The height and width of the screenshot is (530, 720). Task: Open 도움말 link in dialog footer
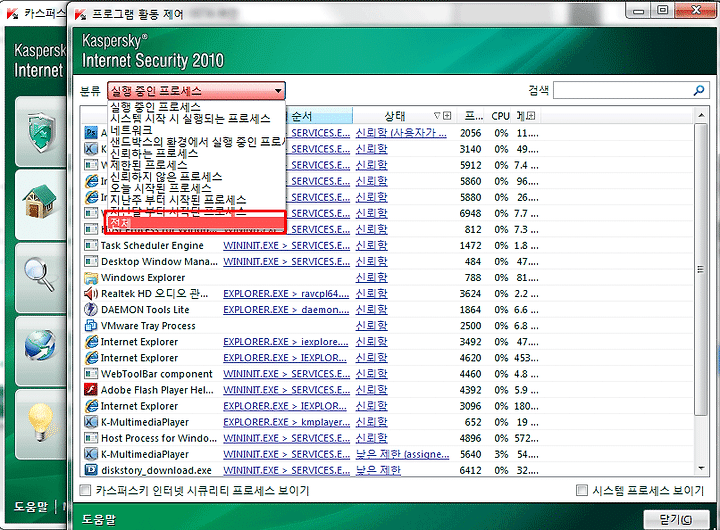coord(99,519)
